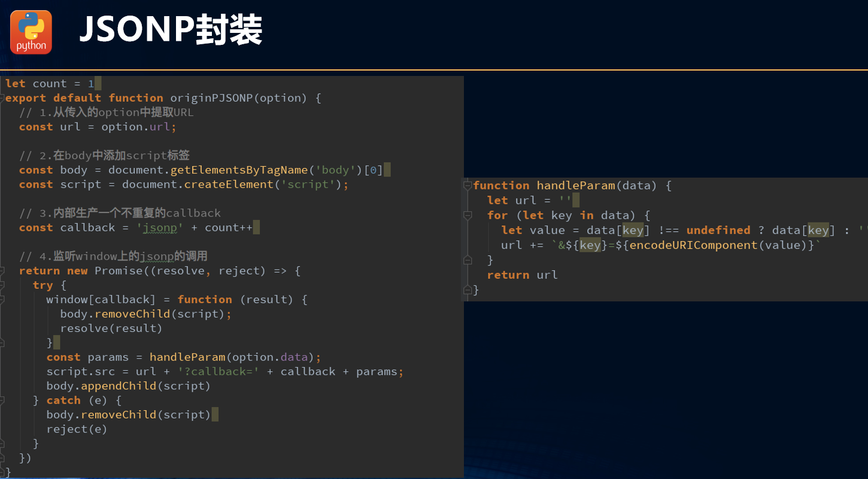Image resolution: width=868 pixels, height=479 pixels.
Task: Click the line 'const url = option.url;'
Action: click(x=98, y=127)
